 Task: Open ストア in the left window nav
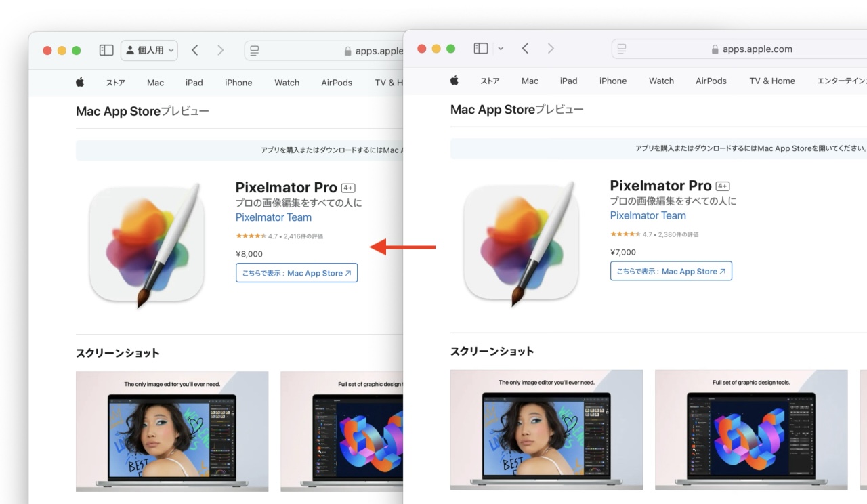tap(115, 83)
